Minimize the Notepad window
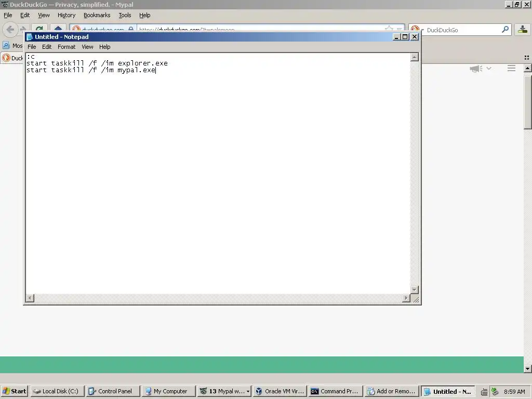532x399 pixels. pos(396,37)
